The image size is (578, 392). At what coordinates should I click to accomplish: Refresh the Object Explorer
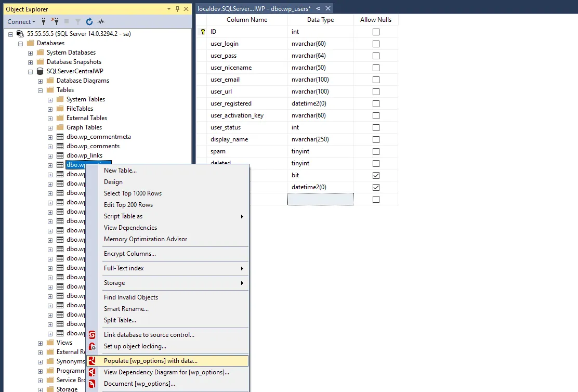[89, 21]
